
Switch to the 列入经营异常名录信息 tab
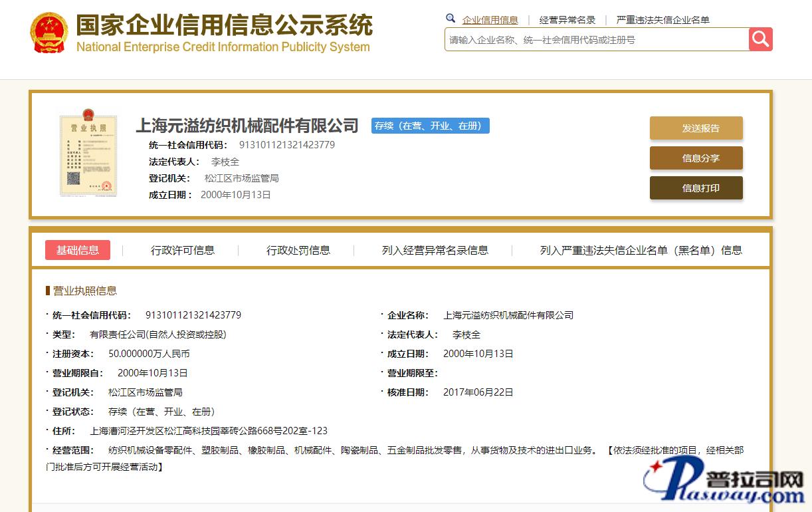tap(435, 250)
